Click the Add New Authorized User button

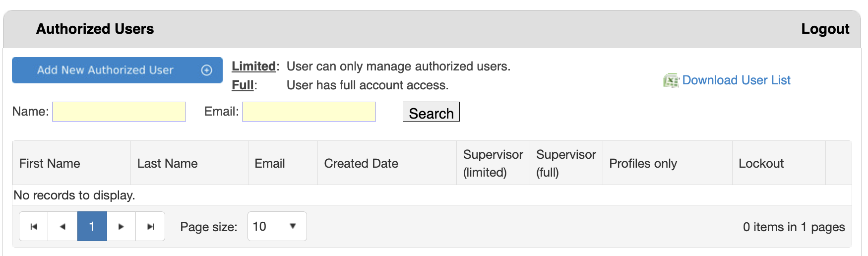tap(117, 70)
